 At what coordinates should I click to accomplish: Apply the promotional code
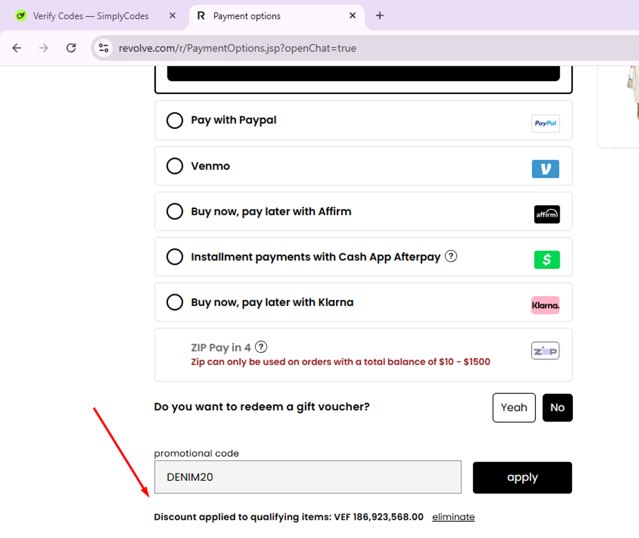[522, 477]
